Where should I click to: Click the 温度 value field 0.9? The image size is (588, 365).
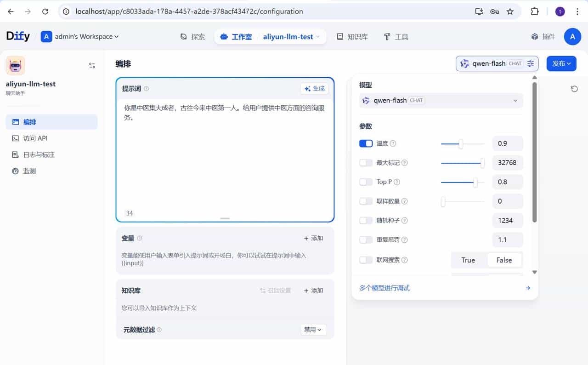point(508,143)
